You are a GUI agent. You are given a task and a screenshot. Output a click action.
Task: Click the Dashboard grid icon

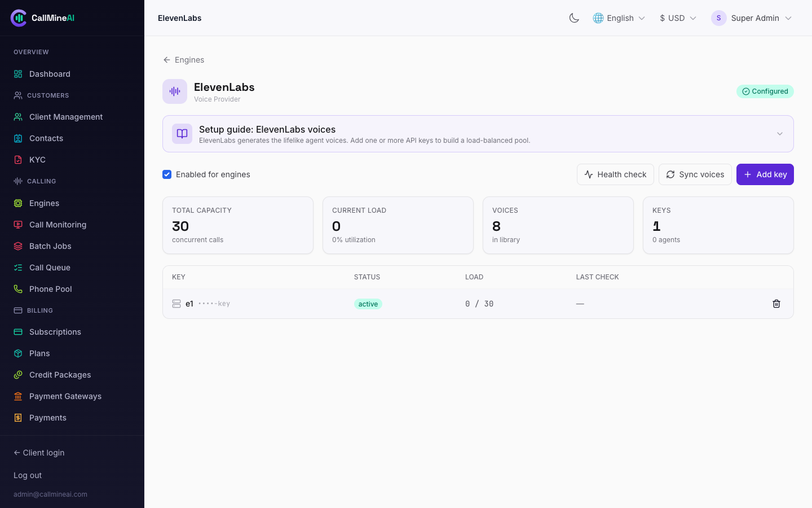(x=18, y=74)
